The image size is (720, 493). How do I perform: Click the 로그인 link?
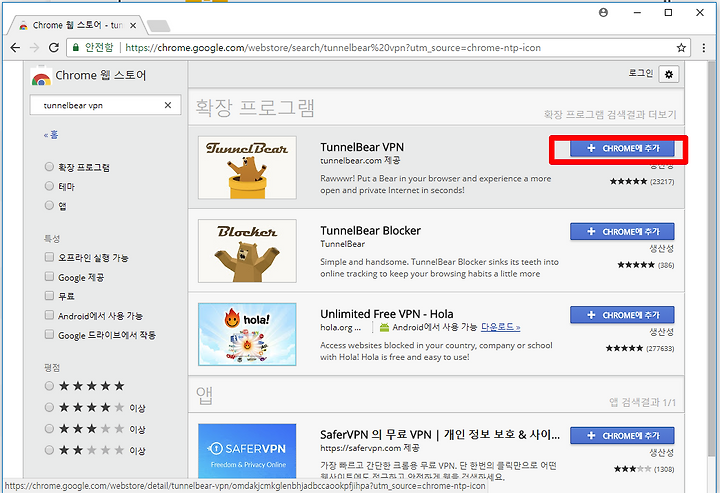[641, 73]
